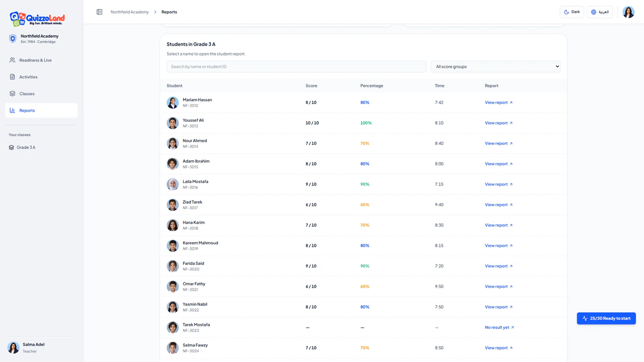Click Youssef Ali's 100% percentage

point(366,123)
